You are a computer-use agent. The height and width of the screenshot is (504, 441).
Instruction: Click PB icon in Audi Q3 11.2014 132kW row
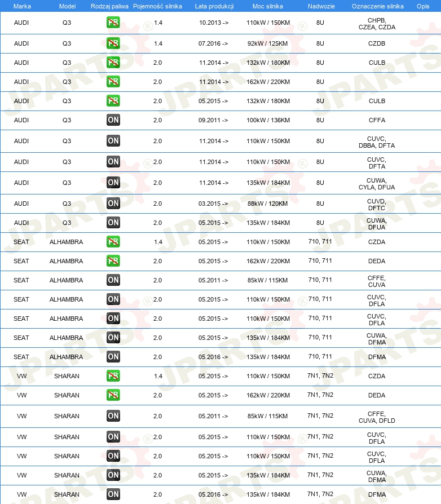113,63
